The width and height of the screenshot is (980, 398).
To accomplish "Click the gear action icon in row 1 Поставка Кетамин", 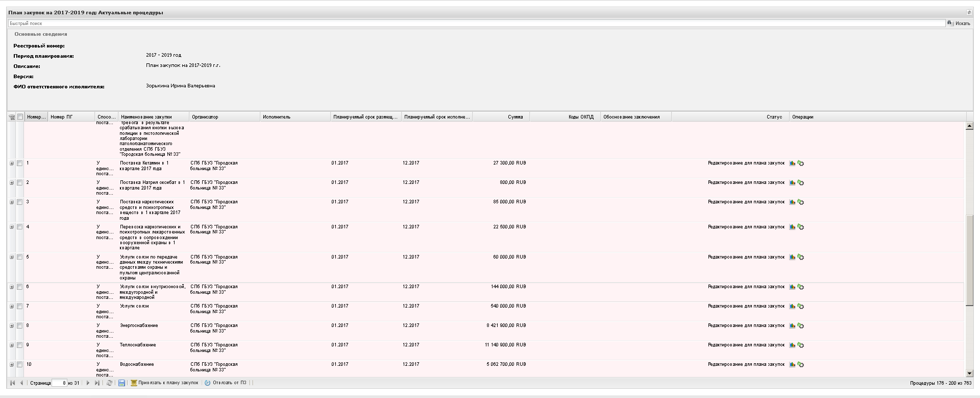I will click(x=800, y=163).
